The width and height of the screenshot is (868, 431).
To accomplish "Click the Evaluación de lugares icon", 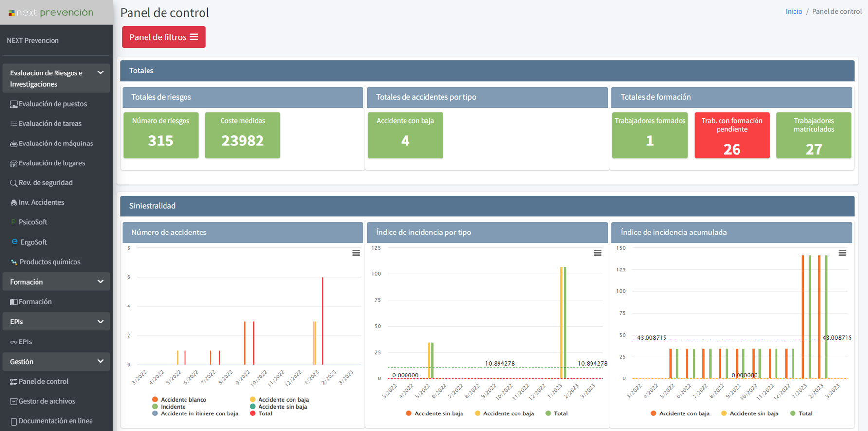I will (14, 163).
